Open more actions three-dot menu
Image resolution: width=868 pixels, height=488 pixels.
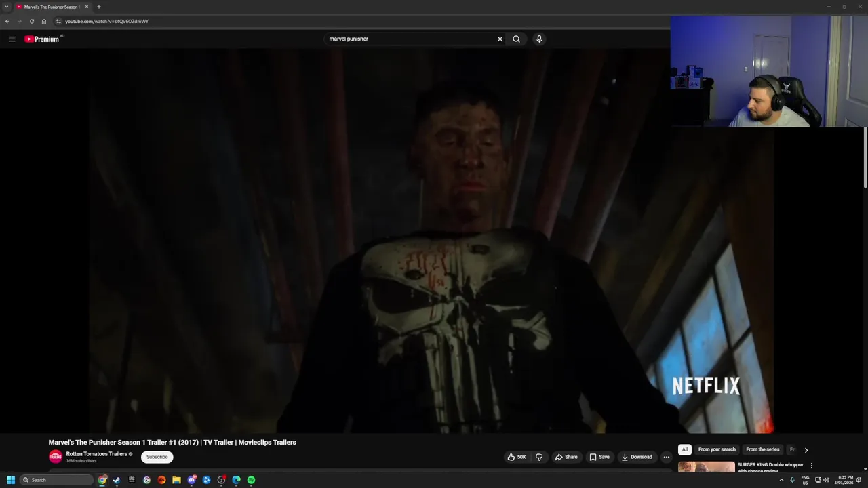click(x=667, y=457)
